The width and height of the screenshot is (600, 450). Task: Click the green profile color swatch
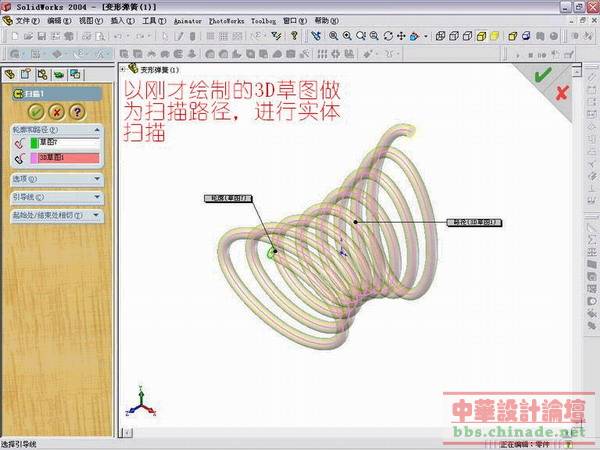(x=34, y=143)
